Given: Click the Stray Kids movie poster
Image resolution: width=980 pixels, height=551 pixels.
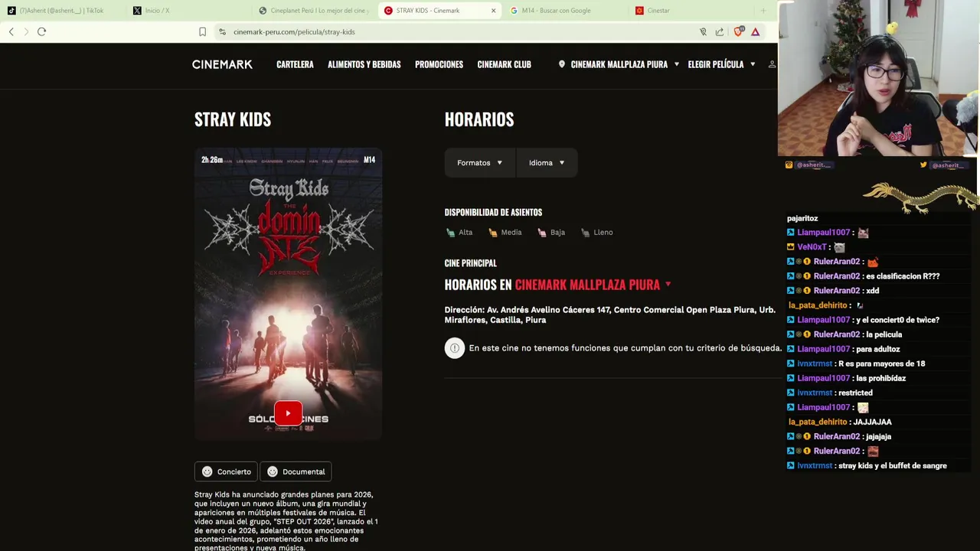Looking at the screenshot, I should [288, 295].
